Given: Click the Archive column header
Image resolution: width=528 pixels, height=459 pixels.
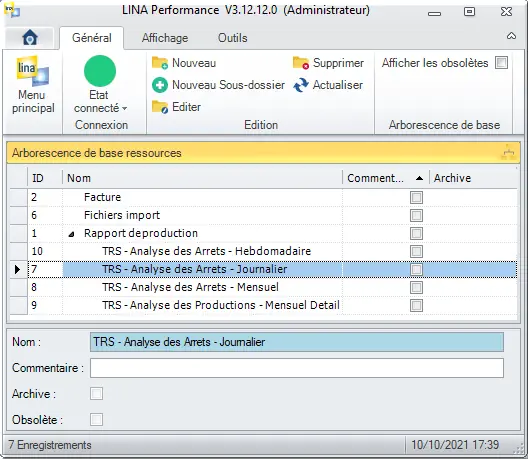Looking at the screenshot, I should (473, 178).
